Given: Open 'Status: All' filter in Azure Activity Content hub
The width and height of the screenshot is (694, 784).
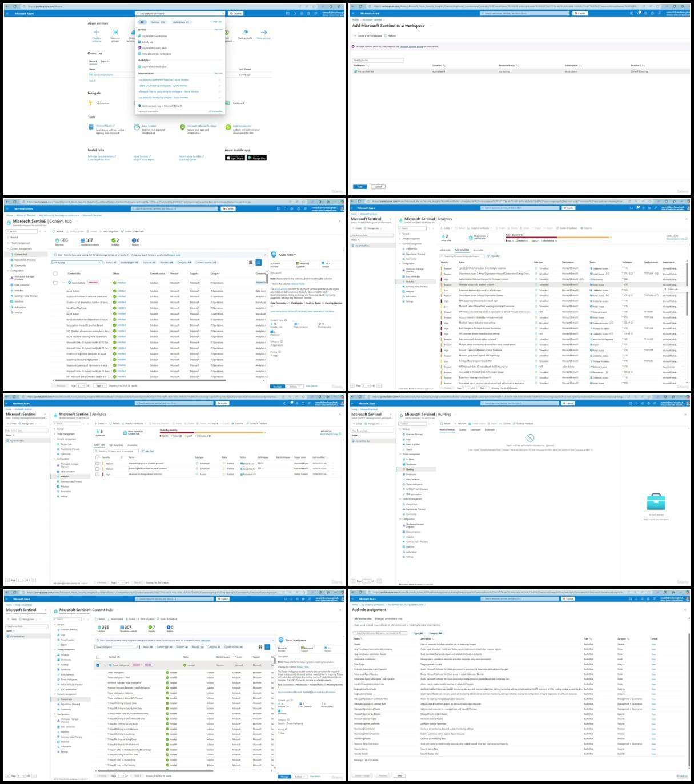Looking at the screenshot, I should click(x=111, y=263).
